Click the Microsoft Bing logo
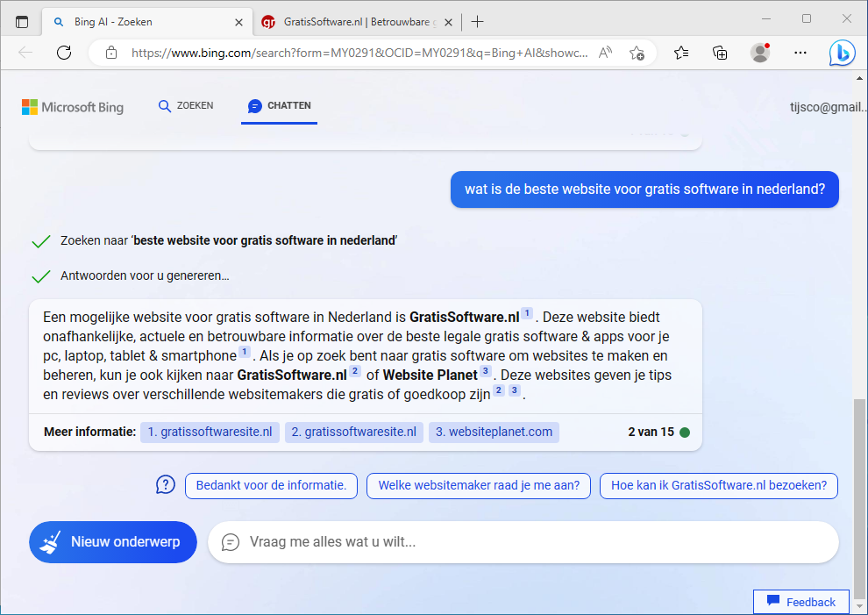Image resolution: width=868 pixels, height=615 pixels. [73, 107]
